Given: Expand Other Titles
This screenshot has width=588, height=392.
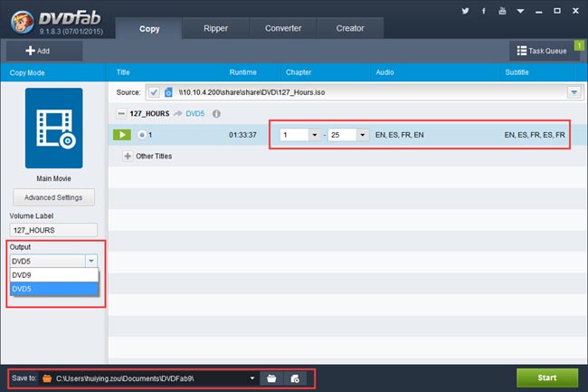Looking at the screenshot, I should (x=128, y=156).
